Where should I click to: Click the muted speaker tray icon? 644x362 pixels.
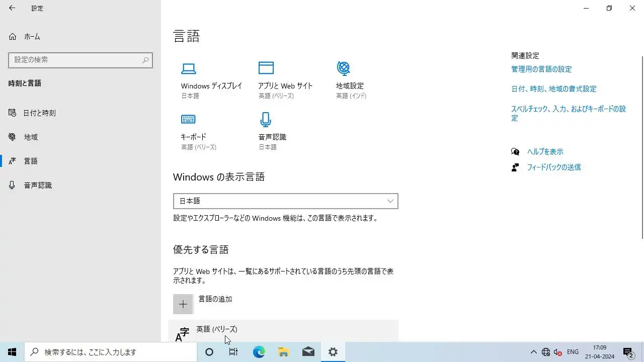pos(557,352)
